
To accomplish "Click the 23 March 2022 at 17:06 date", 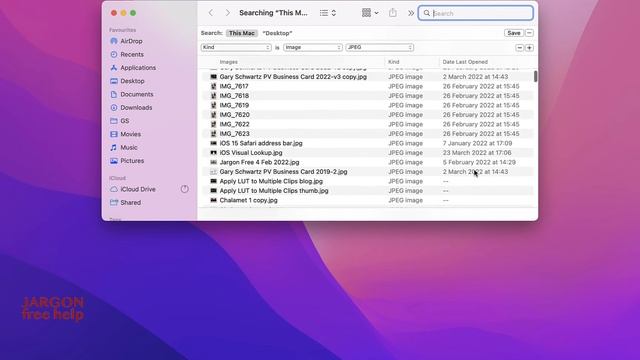I will point(477,153).
